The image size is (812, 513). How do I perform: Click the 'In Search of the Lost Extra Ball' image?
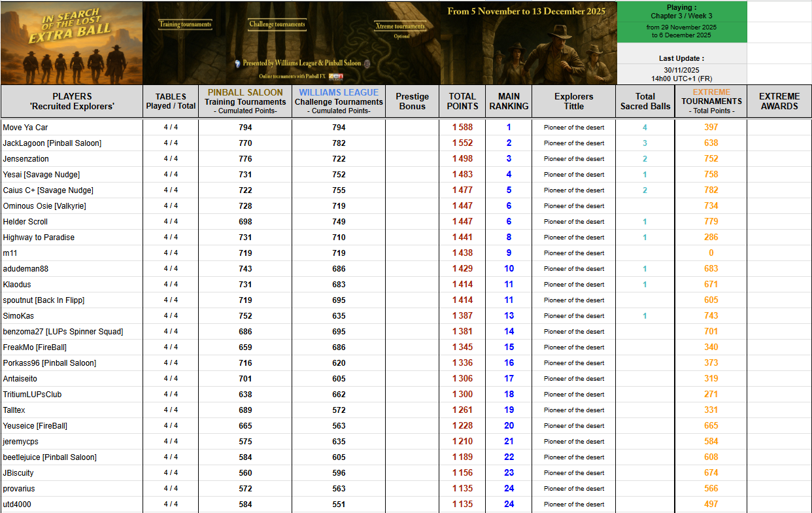[x=71, y=43]
